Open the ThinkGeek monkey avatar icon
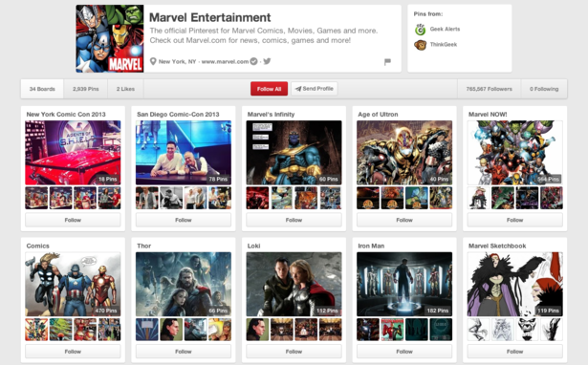This screenshot has height=365, width=588. pyautogui.click(x=421, y=45)
